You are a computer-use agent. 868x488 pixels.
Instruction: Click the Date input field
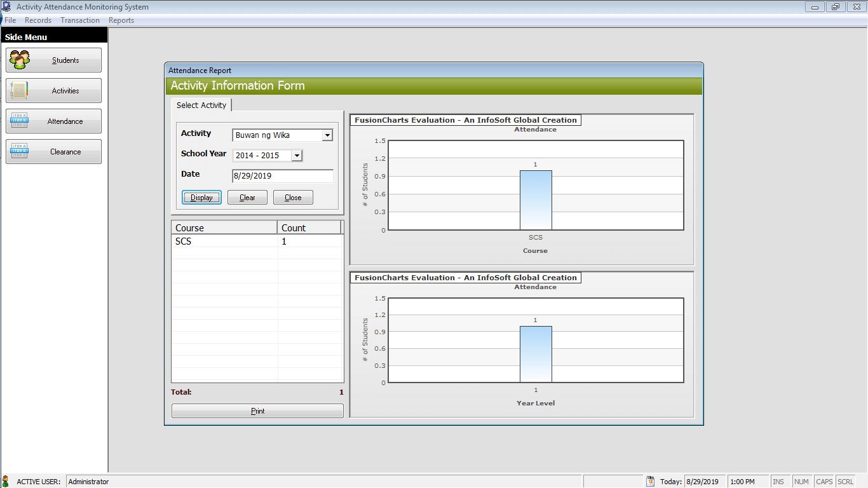pyautogui.click(x=283, y=176)
